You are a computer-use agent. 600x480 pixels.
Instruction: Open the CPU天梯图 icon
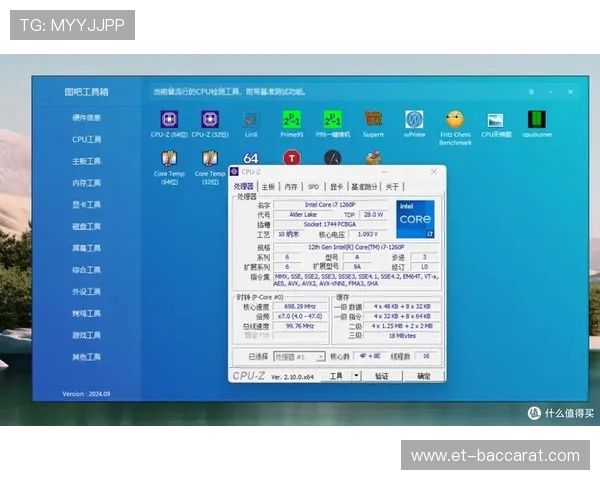[496, 120]
